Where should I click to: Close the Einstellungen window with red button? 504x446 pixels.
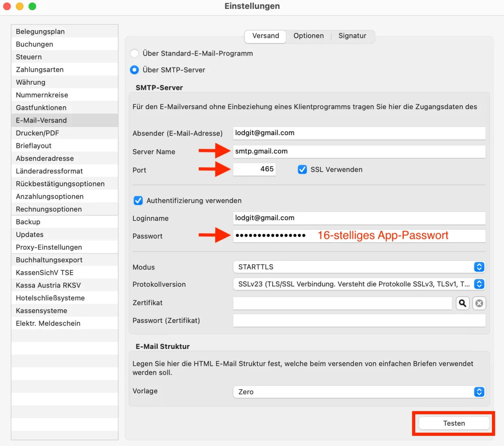[x=7, y=6]
